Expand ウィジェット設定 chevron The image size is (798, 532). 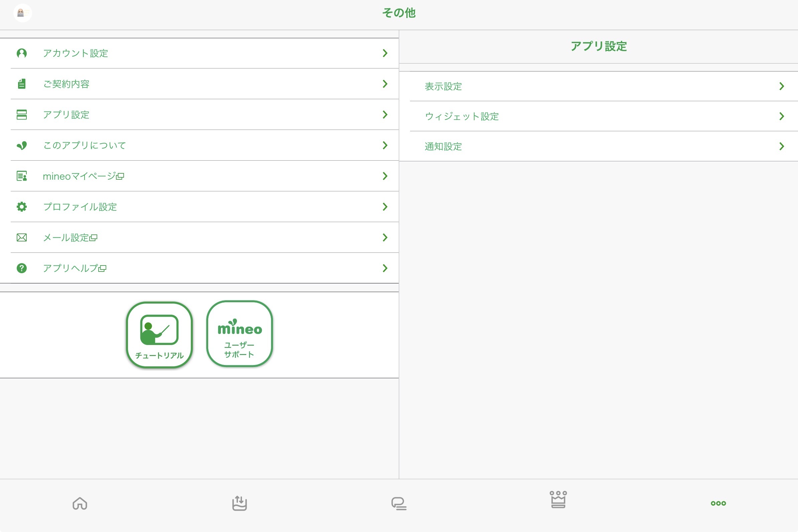pyautogui.click(x=781, y=116)
